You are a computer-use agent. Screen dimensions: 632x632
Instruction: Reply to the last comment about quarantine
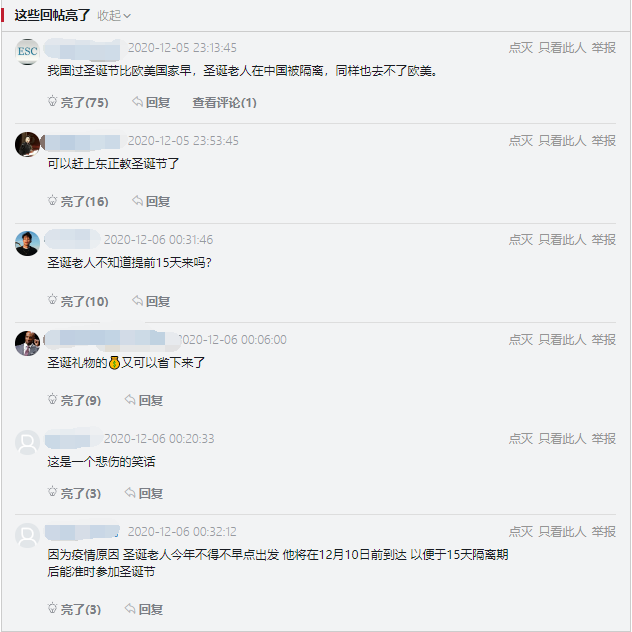tap(143, 609)
